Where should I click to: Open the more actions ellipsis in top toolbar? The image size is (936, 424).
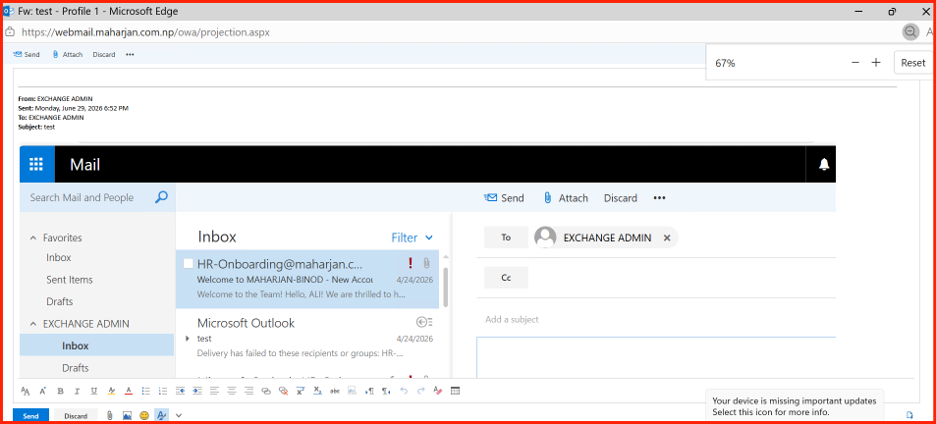click(130, 54)
